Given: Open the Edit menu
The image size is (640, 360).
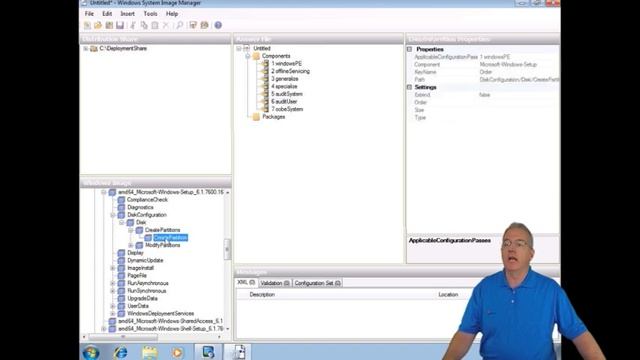Looking at the screenshot, I should click(107, 14).
